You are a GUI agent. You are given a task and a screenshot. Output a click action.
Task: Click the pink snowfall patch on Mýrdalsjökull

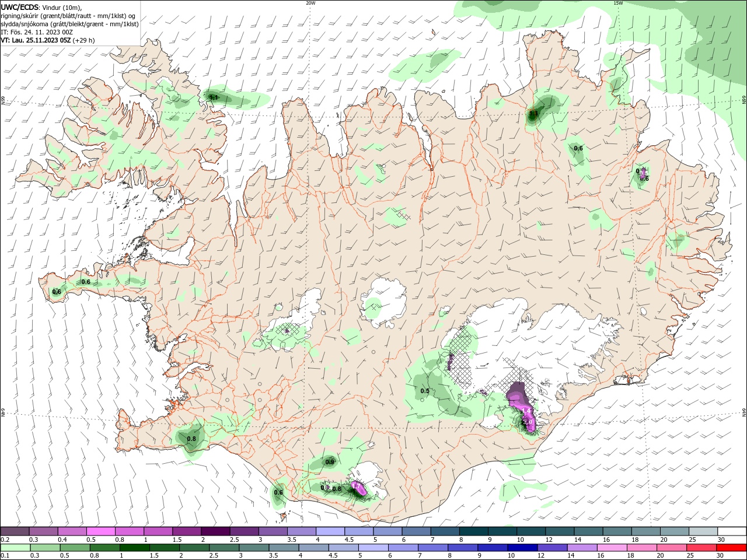(x=359, y=489)
